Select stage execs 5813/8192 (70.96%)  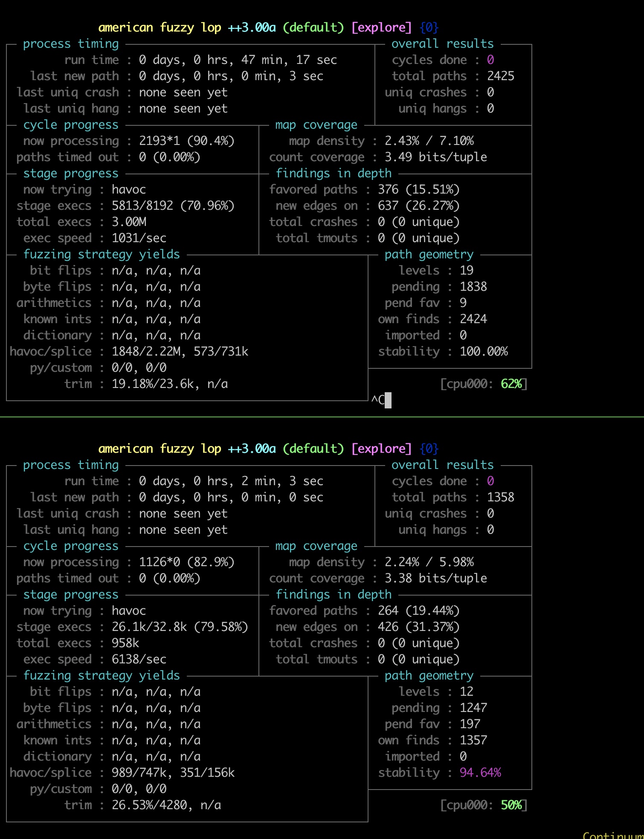click(173, 205)
